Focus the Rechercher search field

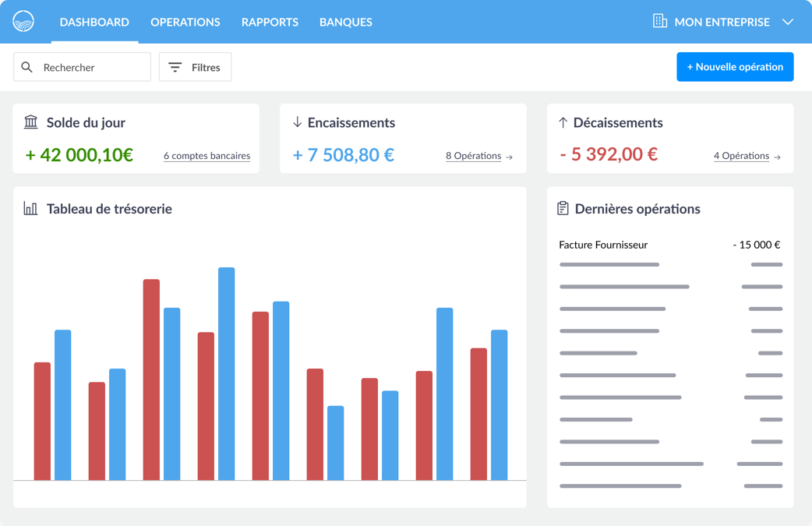tap(82, 67)
